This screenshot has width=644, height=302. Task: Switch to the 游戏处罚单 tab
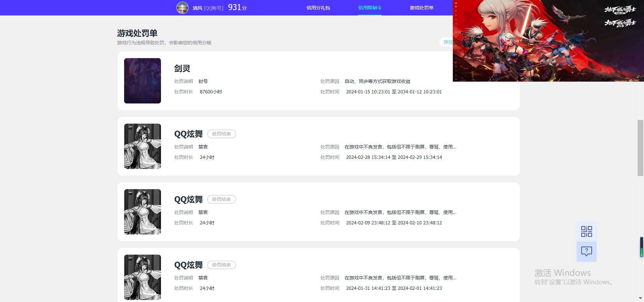[x=422, y=8]
